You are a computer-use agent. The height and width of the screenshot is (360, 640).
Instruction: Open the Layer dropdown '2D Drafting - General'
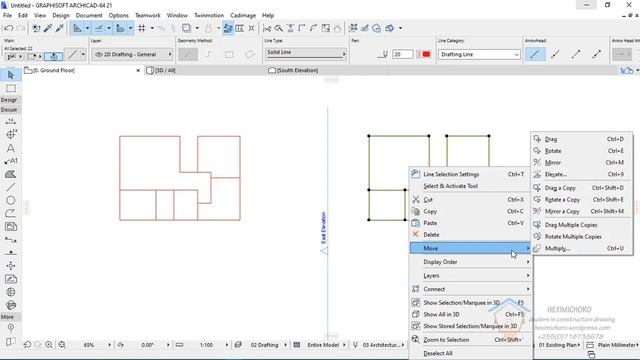tap(132, 54)
